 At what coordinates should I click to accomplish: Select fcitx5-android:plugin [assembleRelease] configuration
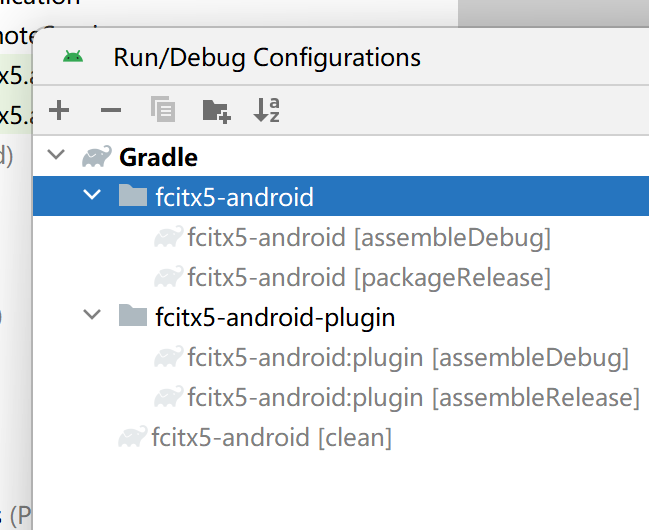point(412,397)
